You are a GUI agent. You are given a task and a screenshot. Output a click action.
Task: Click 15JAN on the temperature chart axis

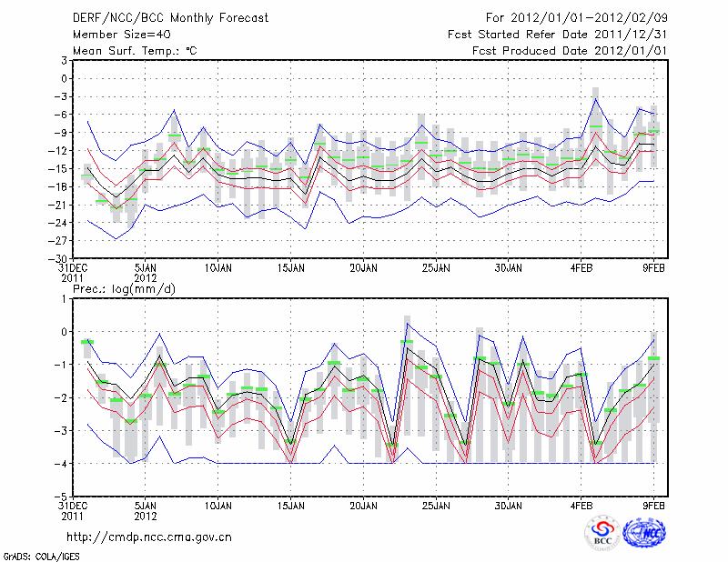pos(290,268)
